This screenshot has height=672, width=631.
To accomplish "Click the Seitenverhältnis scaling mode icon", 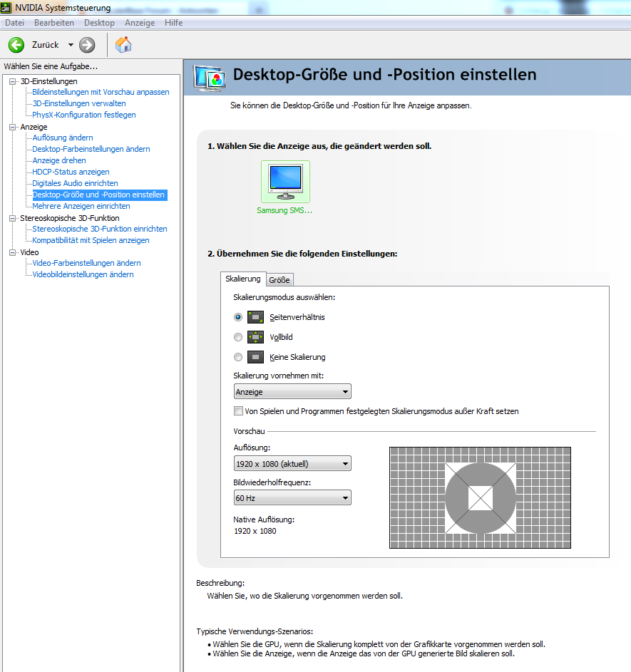I will click(255, 317).
